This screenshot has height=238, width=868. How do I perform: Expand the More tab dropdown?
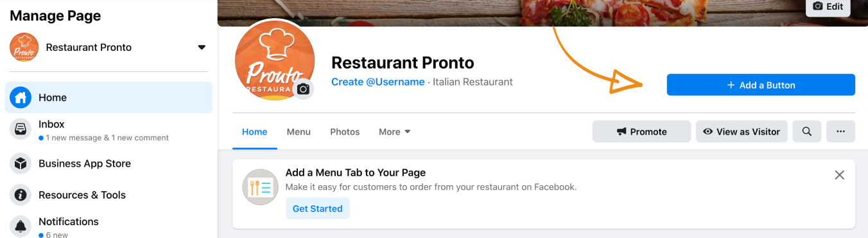(394, 132)
